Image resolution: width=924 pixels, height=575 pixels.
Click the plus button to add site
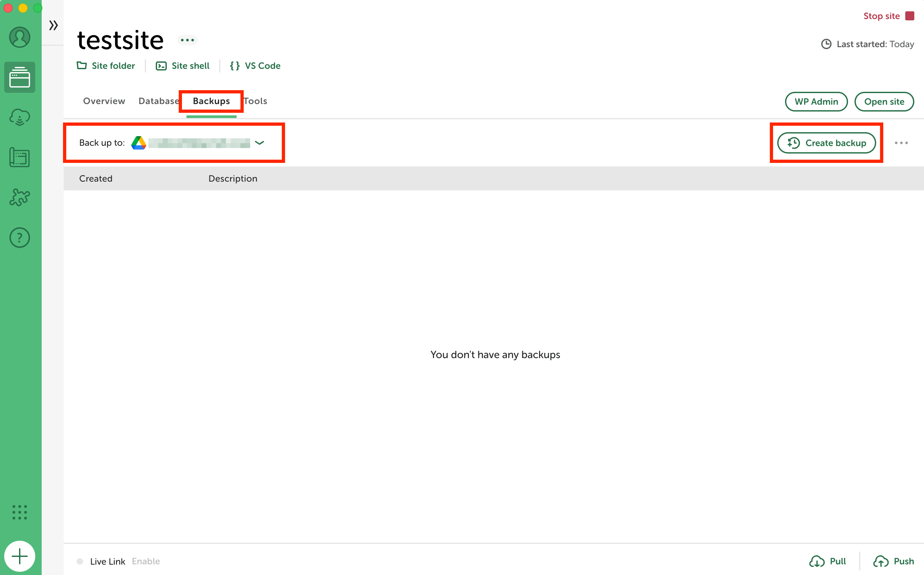(x=20, y=556)
